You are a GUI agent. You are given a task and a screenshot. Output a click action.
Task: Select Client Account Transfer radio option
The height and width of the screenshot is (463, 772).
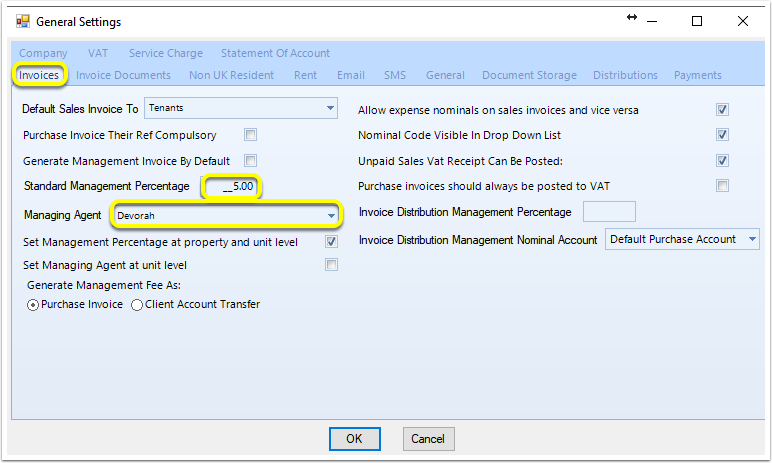click(x=137, y=305)
